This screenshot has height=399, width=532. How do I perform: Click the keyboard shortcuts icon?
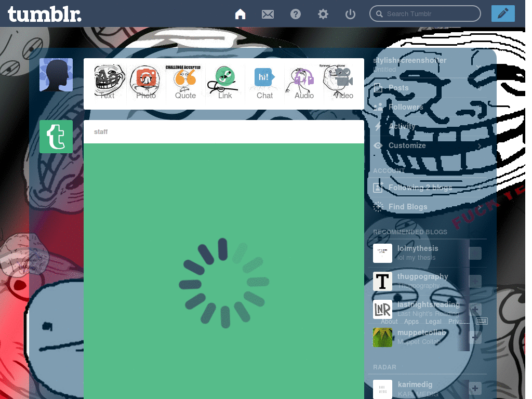pyautogui.click(x=482, y=321)
